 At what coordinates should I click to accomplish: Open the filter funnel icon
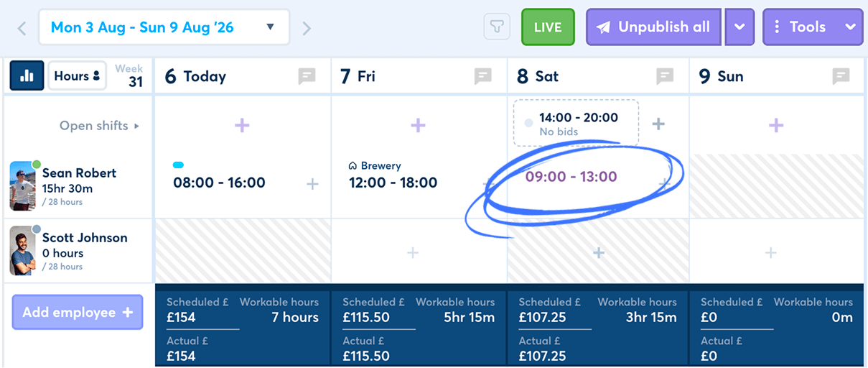point(496,27)
